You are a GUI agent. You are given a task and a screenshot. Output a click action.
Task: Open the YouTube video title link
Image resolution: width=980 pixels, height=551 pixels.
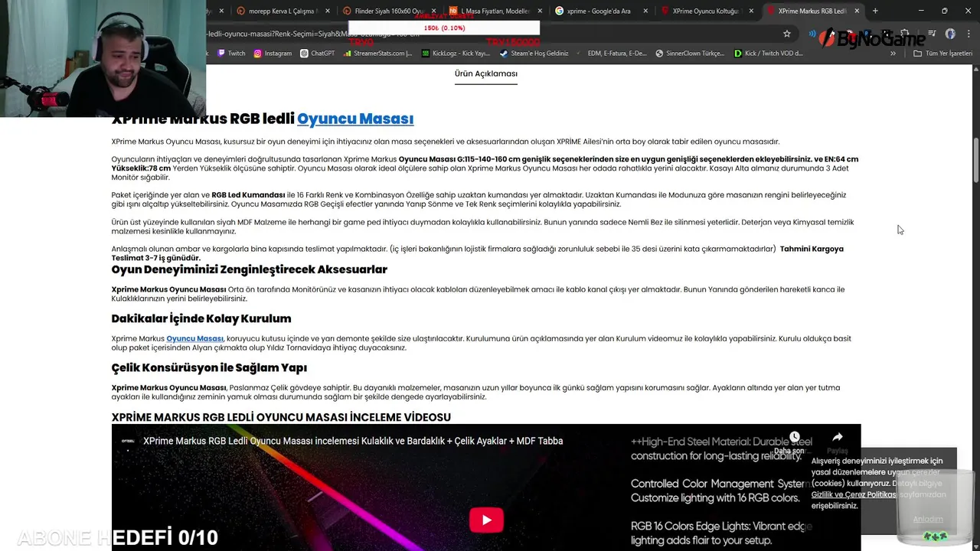pos(353,441)
